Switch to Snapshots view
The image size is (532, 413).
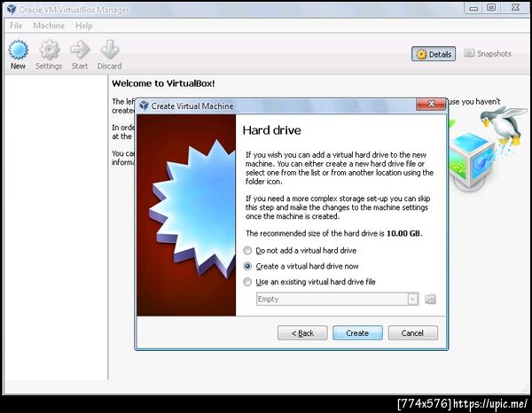coord(488,53)
